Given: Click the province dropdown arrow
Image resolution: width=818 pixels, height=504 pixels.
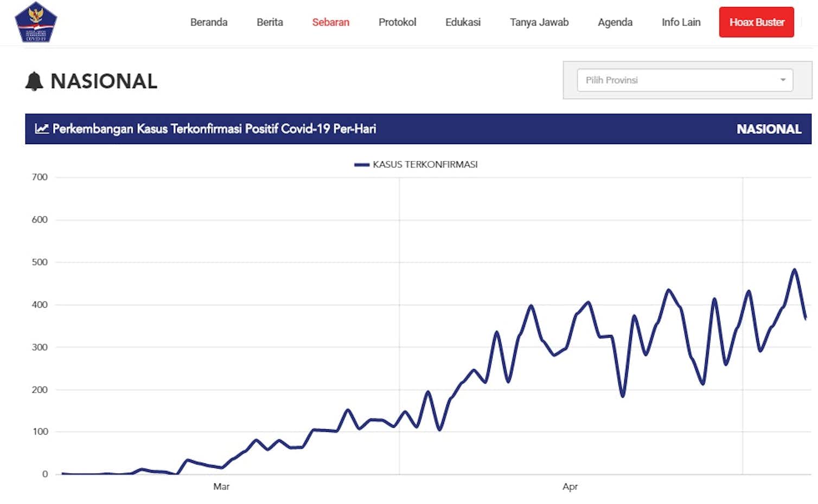Looking at the screenshot, I should tap(783, 80).
